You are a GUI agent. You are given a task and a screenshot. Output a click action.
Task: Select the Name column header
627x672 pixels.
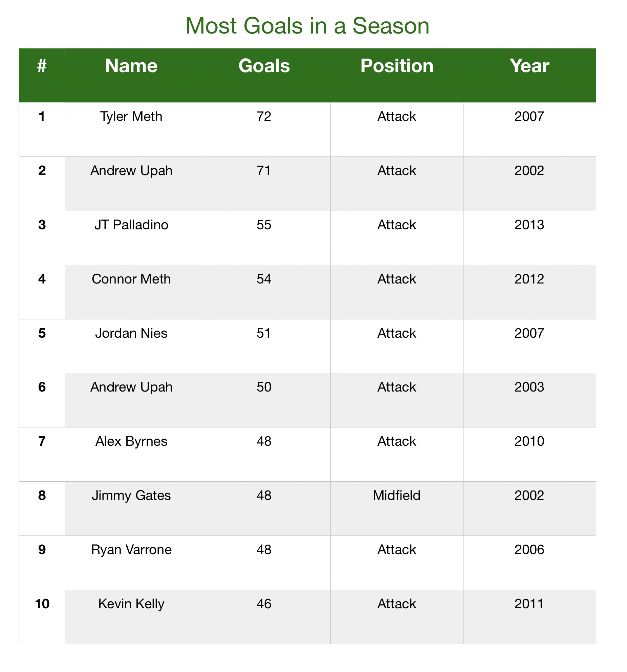pos(131,75)
